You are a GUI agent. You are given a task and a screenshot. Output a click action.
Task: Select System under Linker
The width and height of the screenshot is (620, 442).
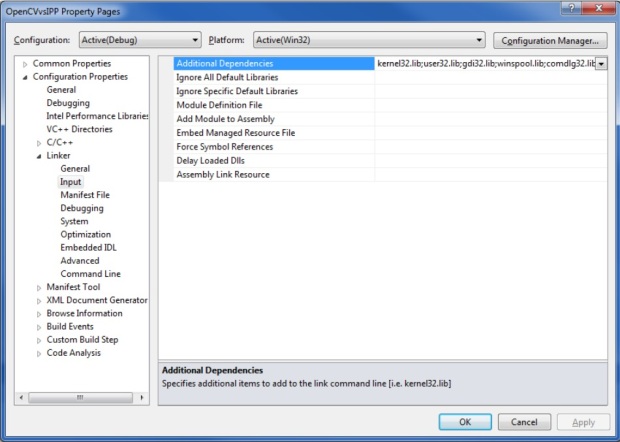pyautogui.click(x=74, y=221)
